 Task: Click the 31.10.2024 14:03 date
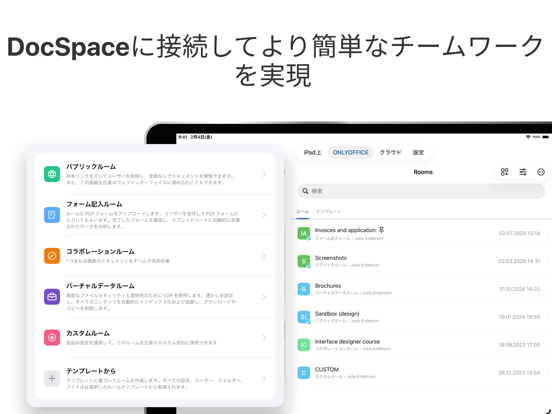point(519,289)
